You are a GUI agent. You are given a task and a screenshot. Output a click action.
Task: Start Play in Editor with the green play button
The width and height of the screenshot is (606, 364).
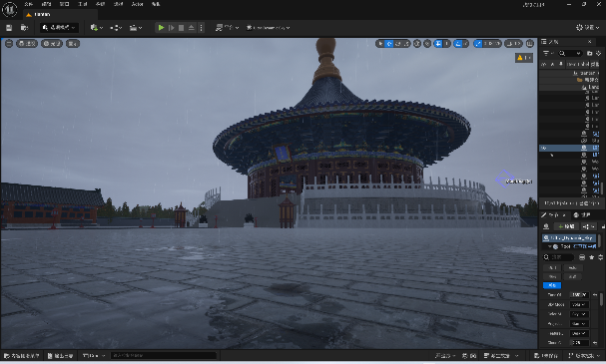coord(161,28)
